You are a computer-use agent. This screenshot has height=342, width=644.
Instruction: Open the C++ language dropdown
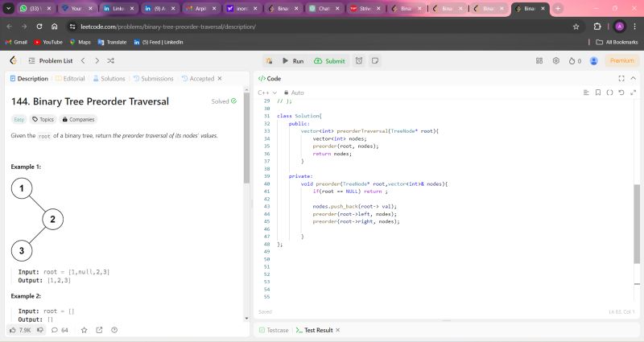[x=266, y=93]
